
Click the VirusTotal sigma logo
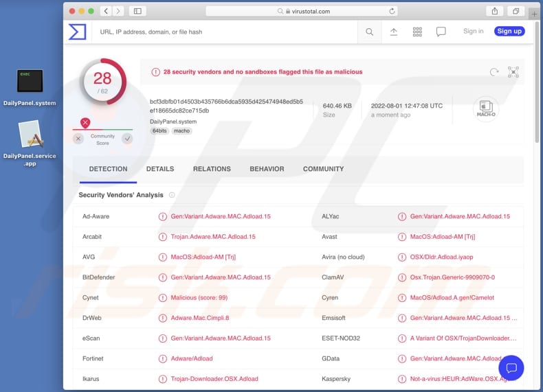tap(77, 32)
